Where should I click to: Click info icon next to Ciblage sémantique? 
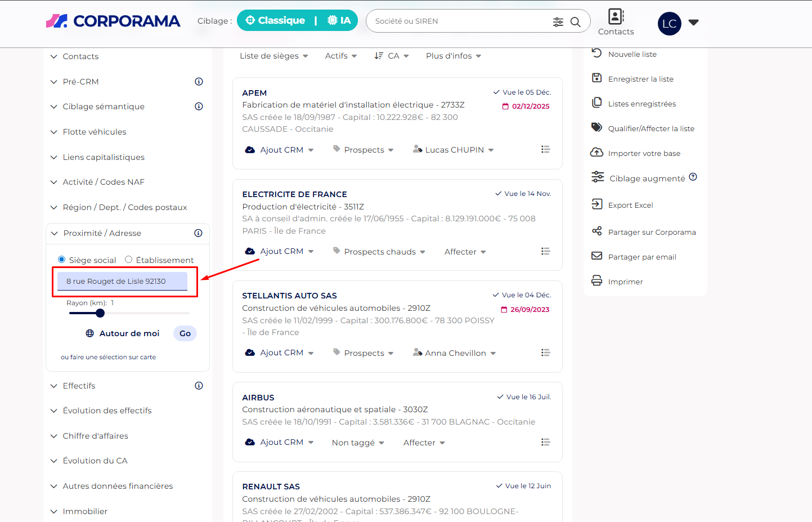(199, 106)
